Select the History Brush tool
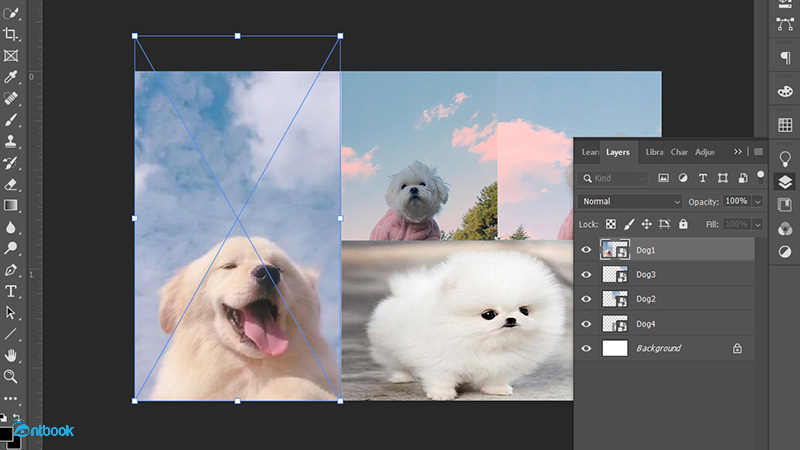 (10, 163)
